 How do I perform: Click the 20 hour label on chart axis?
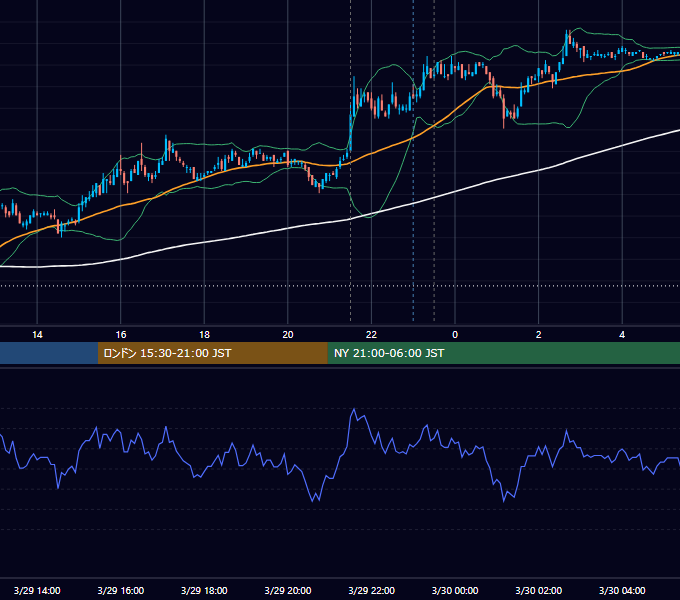pos(288,335)
